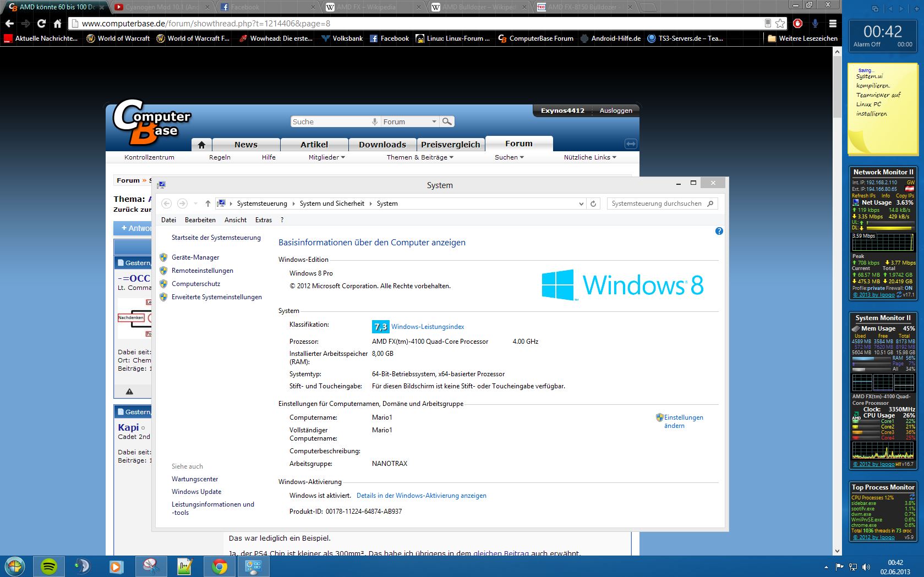Open the Windows Update link
Screen dimensions: 924x577
(196, 492)
